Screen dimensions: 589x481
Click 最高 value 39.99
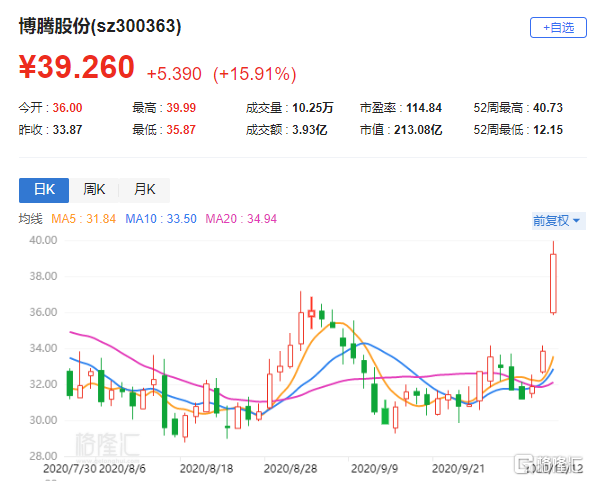point(181,108)
